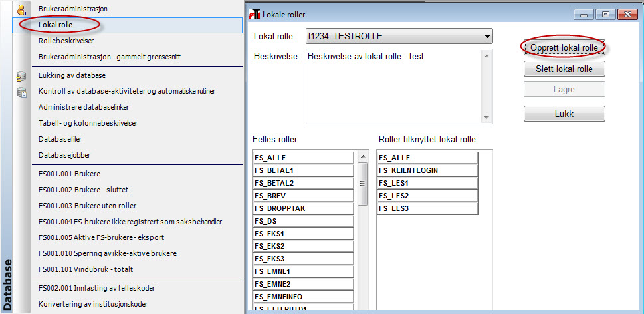Open FS001.101 Vindubruk - totalt
The width and height of the screenshot is (644, 314).
point(86,269)
